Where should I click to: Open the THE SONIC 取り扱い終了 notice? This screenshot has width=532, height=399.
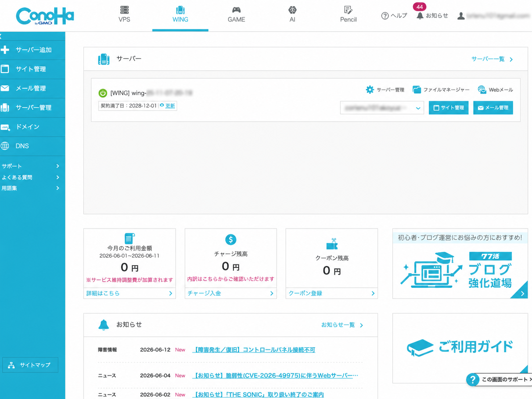pos(258,395)
